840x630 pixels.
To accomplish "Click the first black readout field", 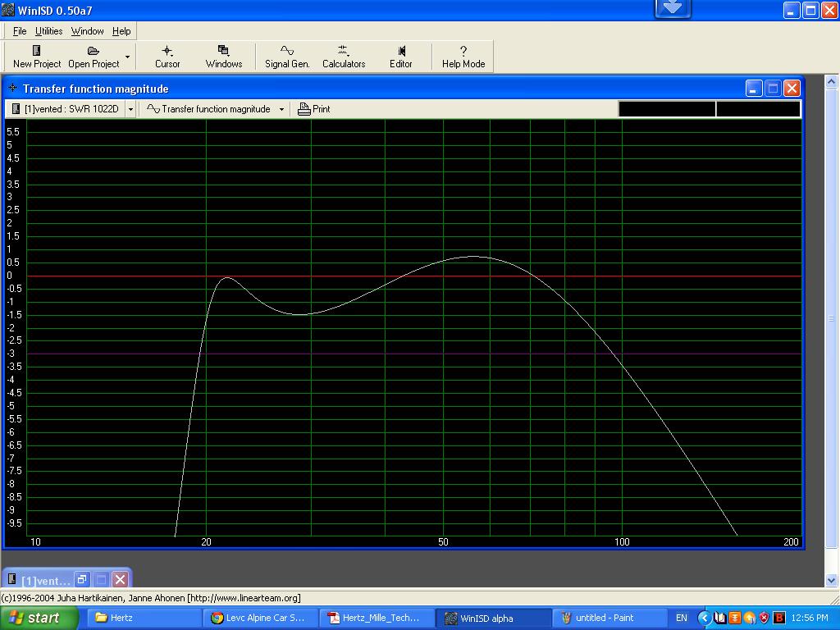I will (666, 109).
